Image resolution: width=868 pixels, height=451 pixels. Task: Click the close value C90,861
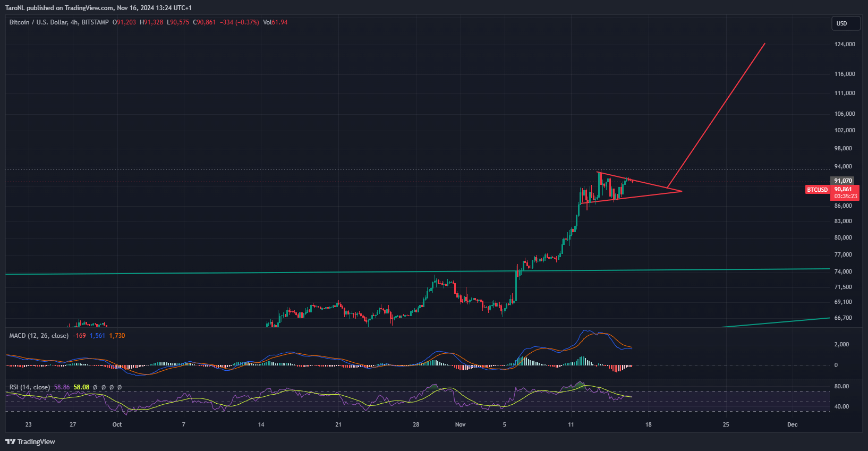click(204, 22)
